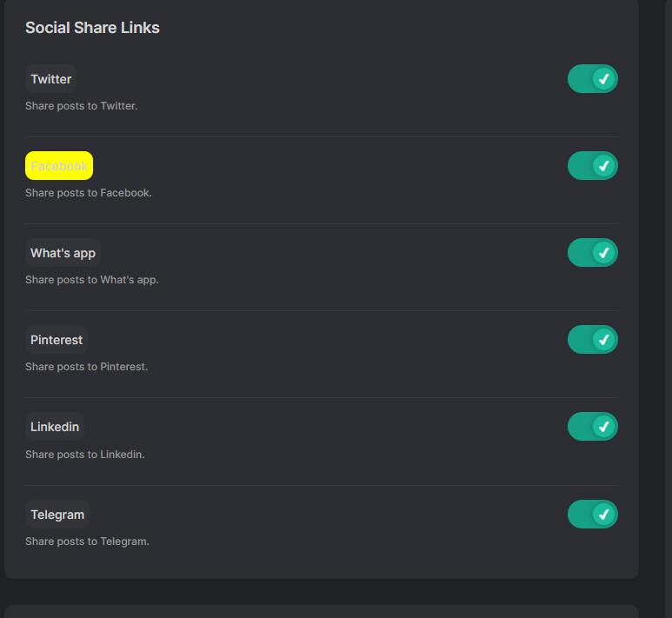Click "Share posts to Facebook." text
Screen dimensions: 672x618
click(89, 193)
